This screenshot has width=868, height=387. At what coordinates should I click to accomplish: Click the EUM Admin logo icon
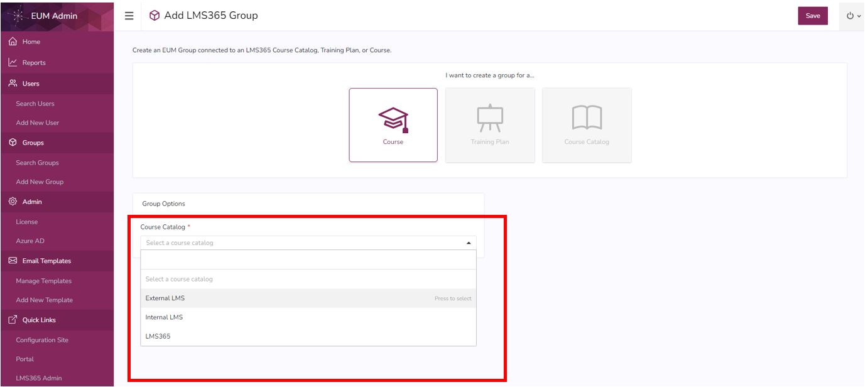[x=17, y=15]
